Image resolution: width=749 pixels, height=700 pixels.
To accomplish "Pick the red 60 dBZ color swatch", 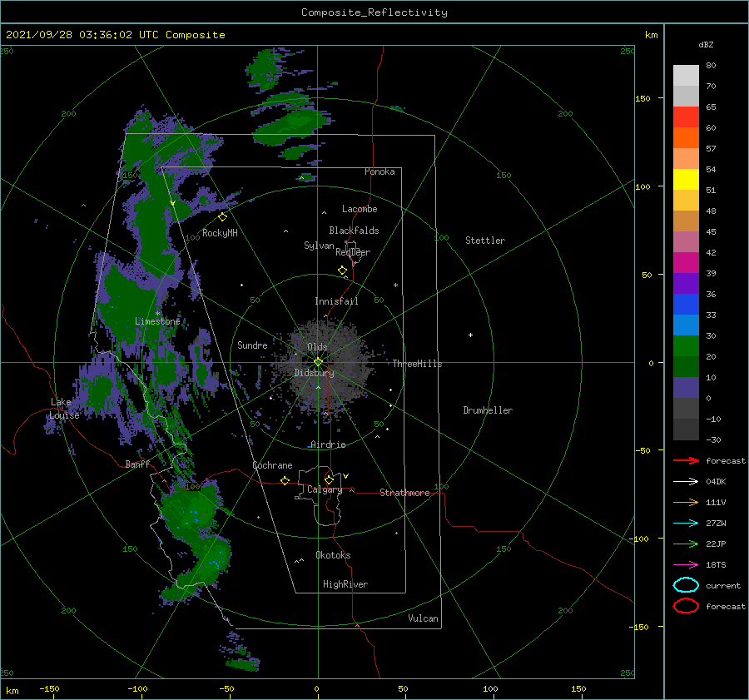I will (686, 117).
